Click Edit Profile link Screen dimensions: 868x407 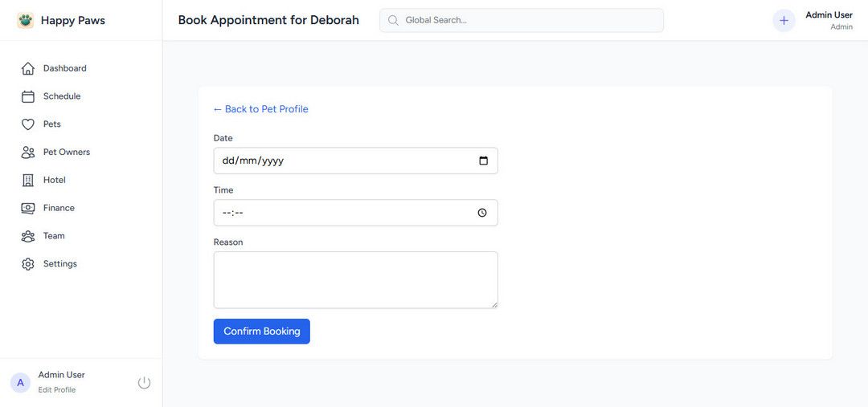click(57, 390)
